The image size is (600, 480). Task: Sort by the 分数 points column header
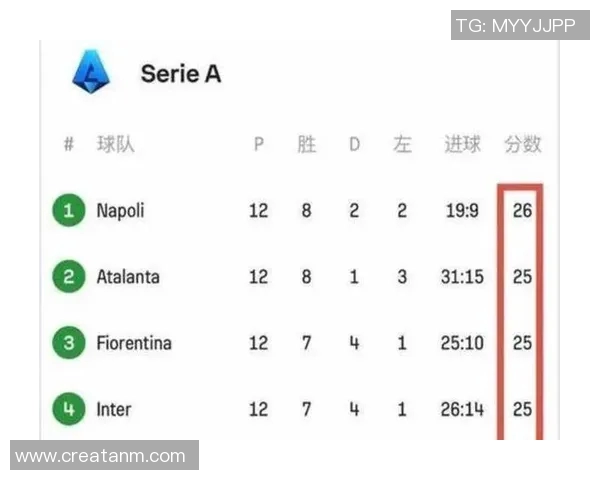pyautogui.click(x=522, y=144)
